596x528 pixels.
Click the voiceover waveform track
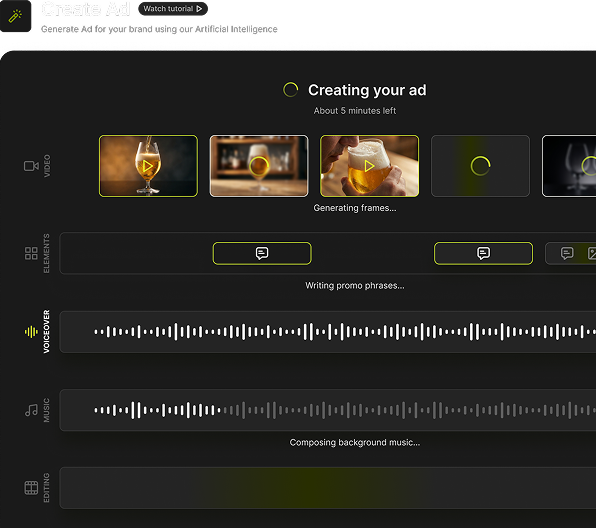pos(328,332)
